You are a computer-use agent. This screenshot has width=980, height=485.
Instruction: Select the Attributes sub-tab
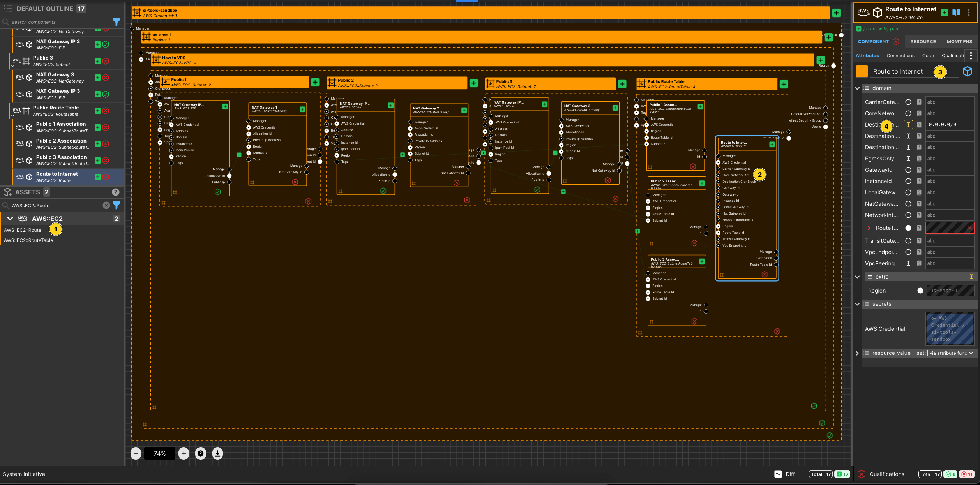point(867,56)
